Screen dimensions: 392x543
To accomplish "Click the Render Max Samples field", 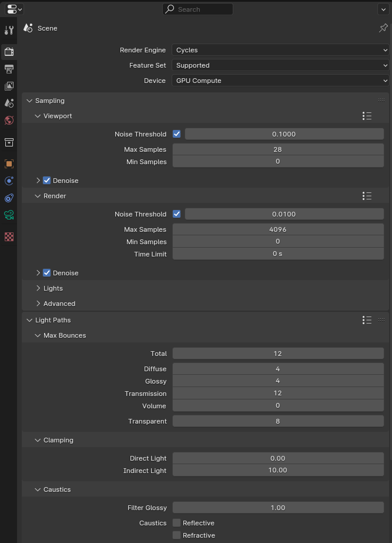I will (278, 229).
